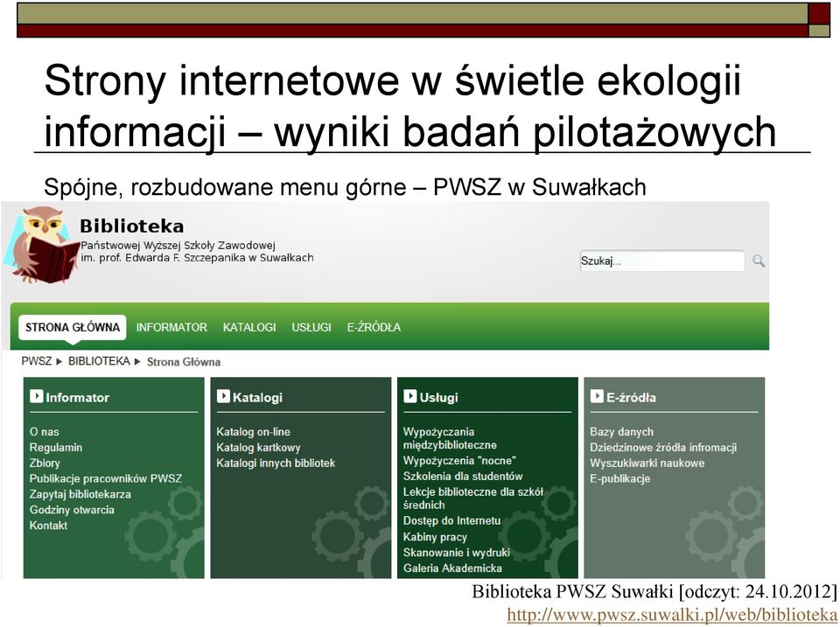
Task: Click the BIBLIOTEKA breadcrumb link
Action: [x=99, y=361]
